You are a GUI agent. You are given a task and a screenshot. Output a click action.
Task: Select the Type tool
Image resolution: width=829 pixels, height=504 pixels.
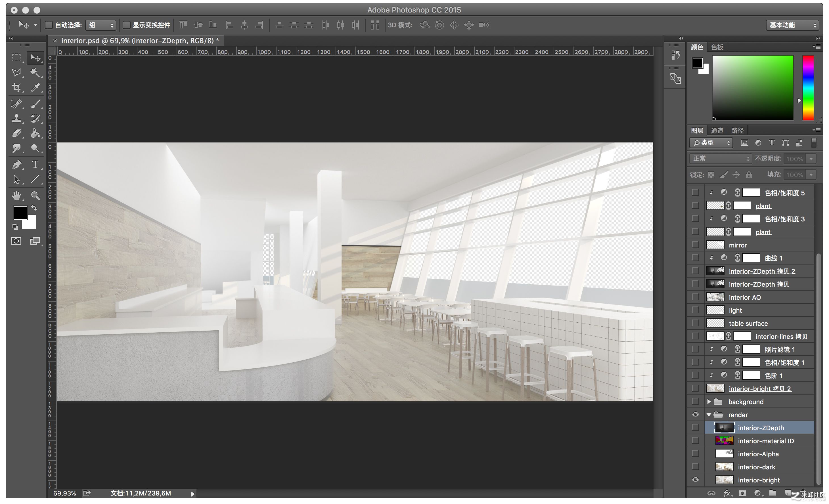point(35,164)
